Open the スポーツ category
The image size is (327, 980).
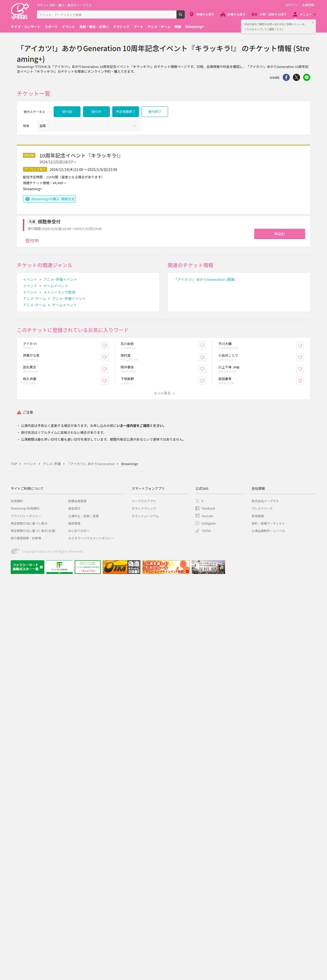51,27
